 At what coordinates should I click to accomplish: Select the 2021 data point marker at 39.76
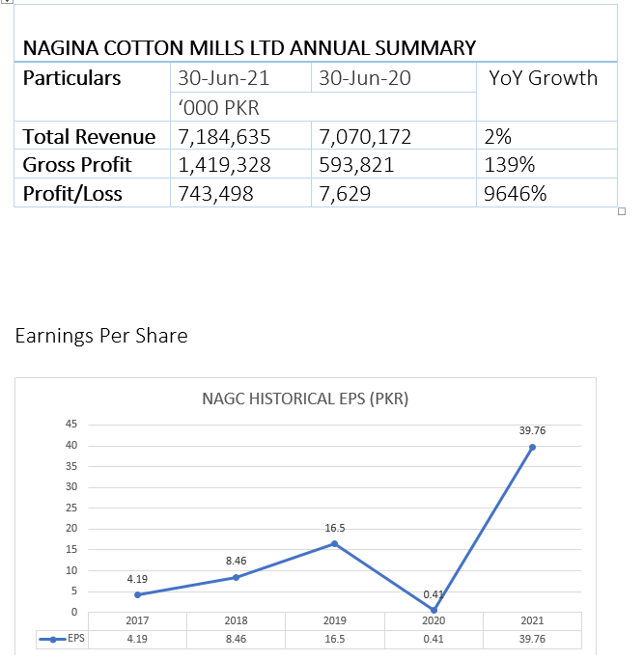click(532, 447)
